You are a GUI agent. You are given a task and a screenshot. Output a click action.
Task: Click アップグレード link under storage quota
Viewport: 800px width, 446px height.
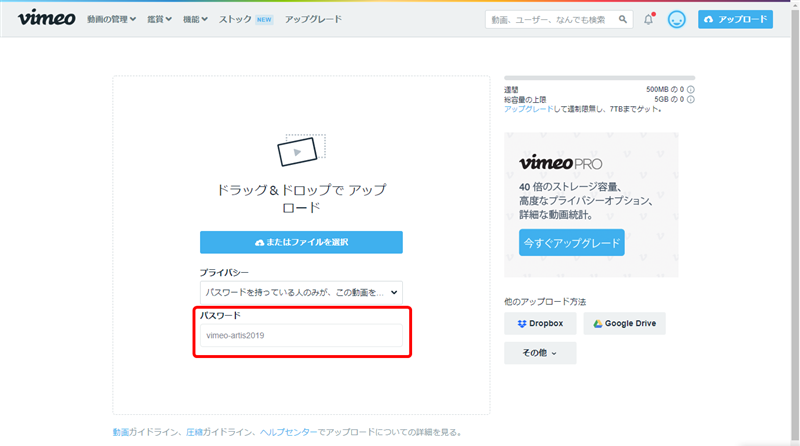528,109
